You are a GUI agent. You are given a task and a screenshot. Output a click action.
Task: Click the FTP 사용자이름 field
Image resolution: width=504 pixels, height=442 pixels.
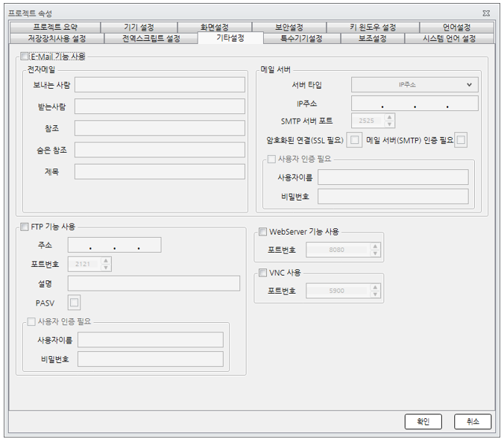pyautogui.click(x=151, y=340)
